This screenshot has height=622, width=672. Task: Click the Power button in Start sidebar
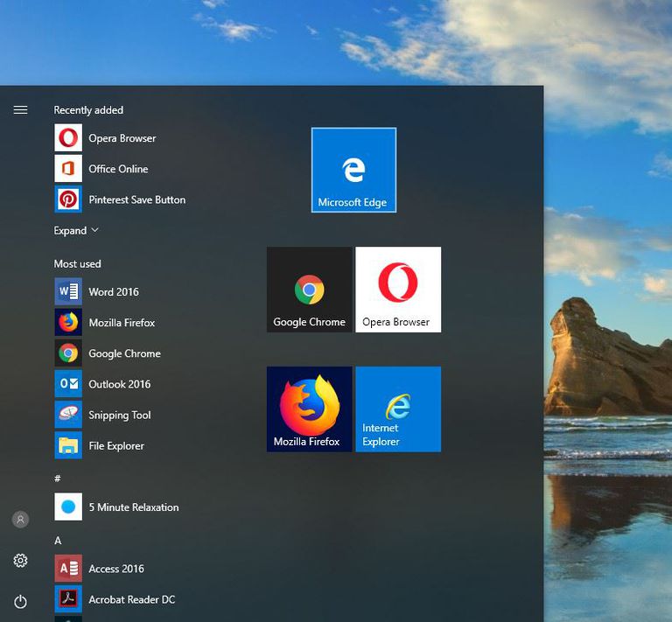click(20, 602)
